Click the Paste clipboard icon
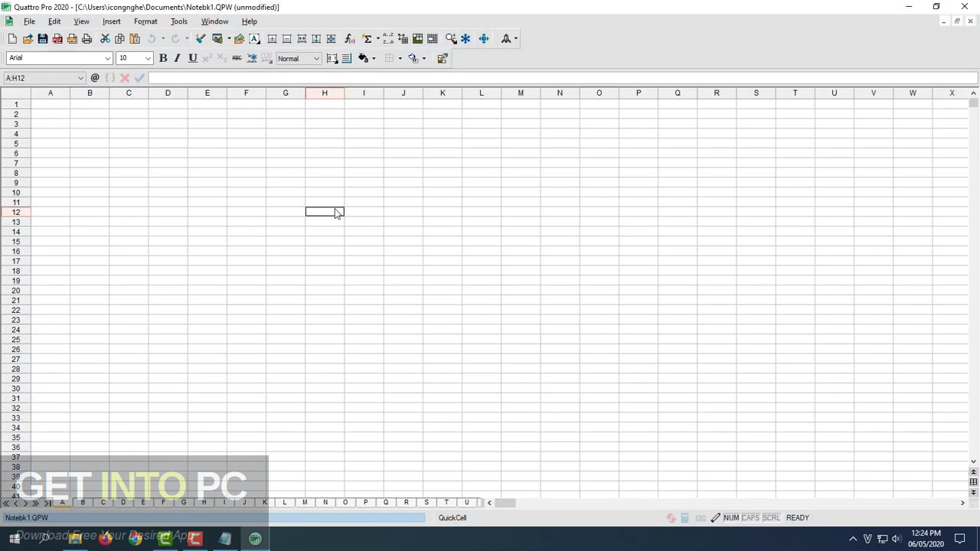This screenshot has width=980, height=551. pyautogui.click(x=134, y=39)
